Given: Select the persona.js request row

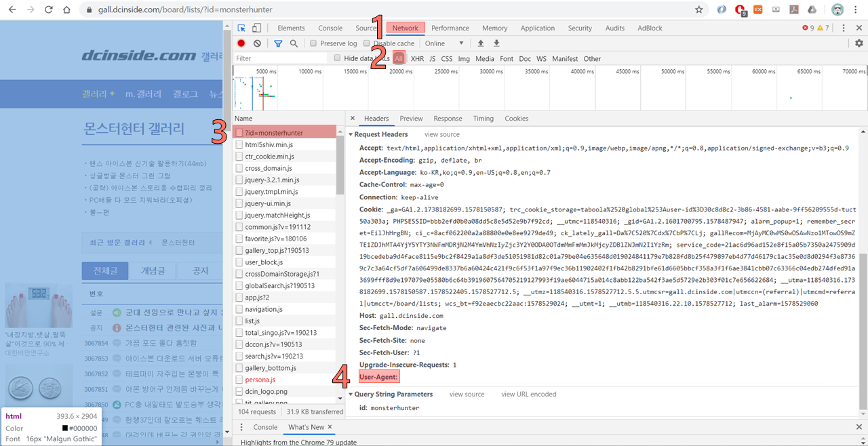Looking at the screenshot, I should point(284,380).
